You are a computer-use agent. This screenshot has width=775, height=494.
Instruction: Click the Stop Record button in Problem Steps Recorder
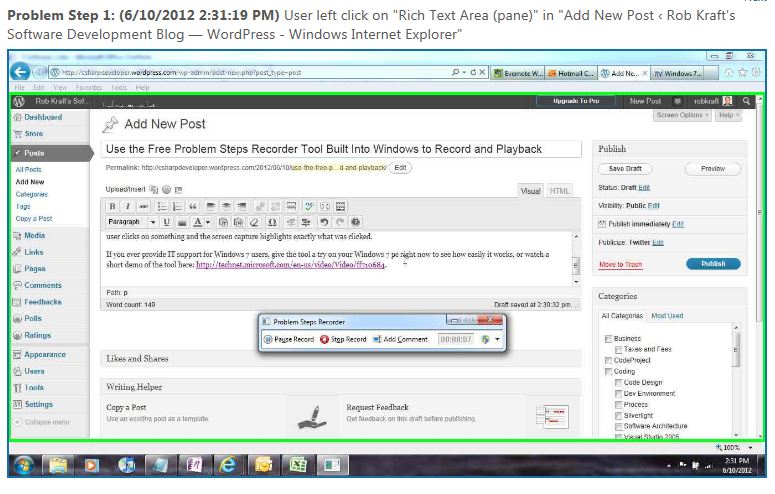(343, 340)
